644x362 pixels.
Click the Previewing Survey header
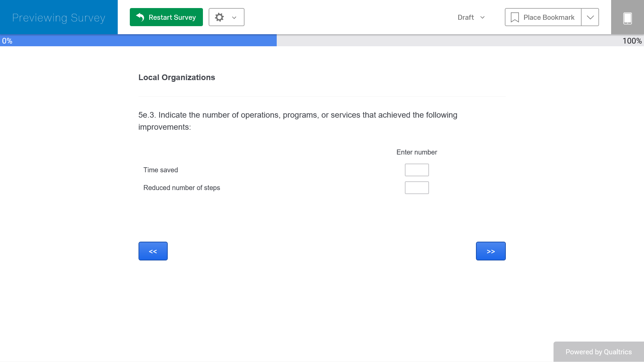(x=59, y=17)
